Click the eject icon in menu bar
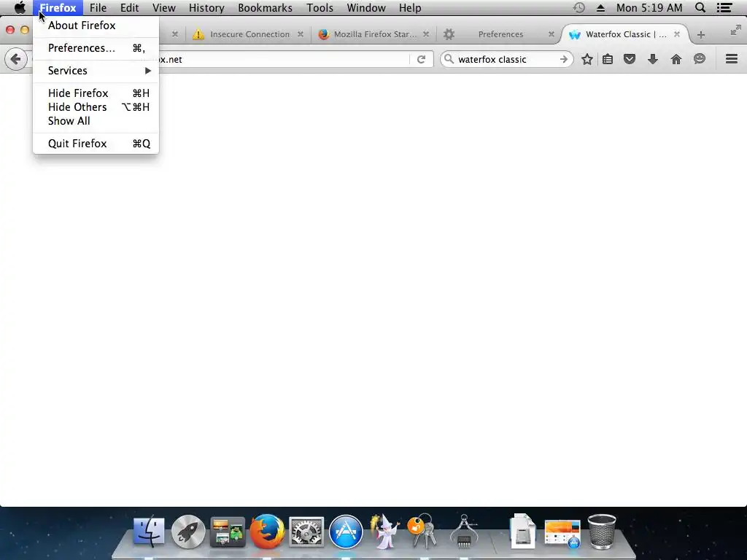747x560 pixels. tap(600, 8)
